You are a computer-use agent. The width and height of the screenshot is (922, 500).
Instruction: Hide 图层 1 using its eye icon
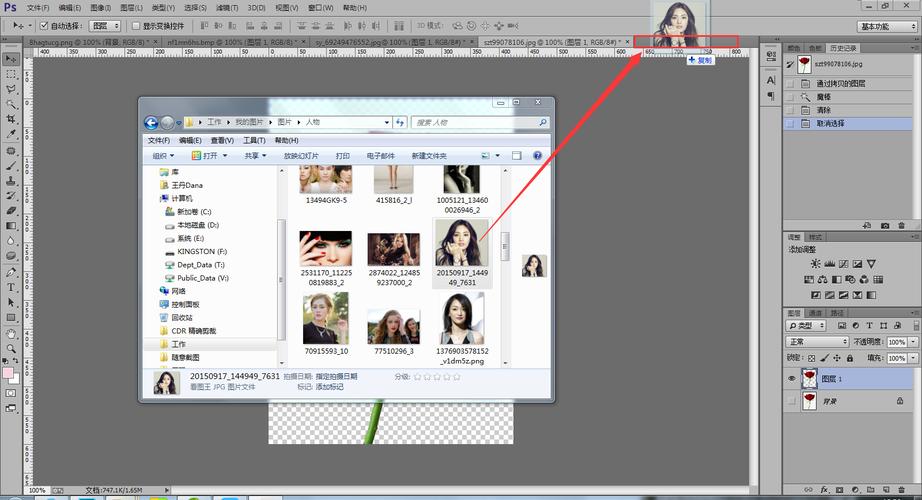(791, 379)
